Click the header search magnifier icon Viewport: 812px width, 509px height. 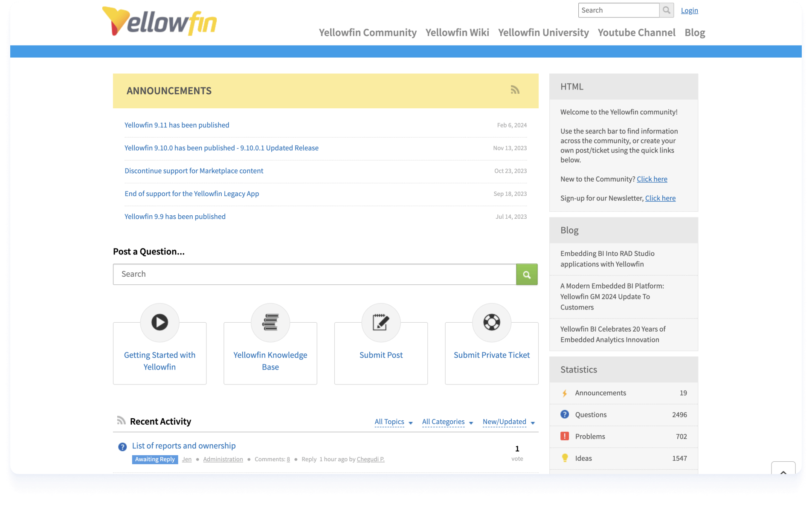point(667,10)
